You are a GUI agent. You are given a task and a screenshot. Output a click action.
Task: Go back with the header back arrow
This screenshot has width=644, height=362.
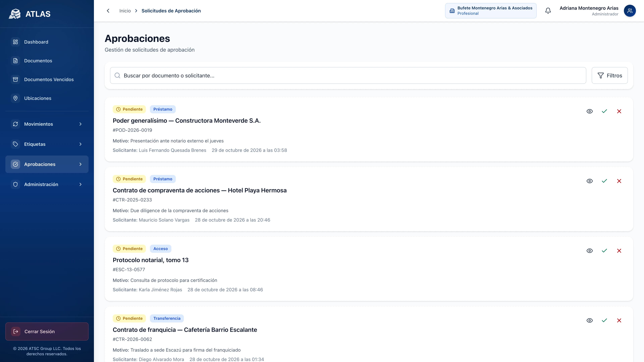[x=108, y=11]
